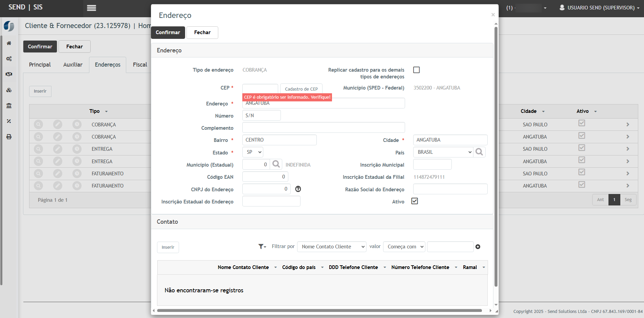The image size is (644, 318).
Task: Enable Replicar cadastro para os demais checkbox
Action: pyautogui.click(x=416, y=70)
